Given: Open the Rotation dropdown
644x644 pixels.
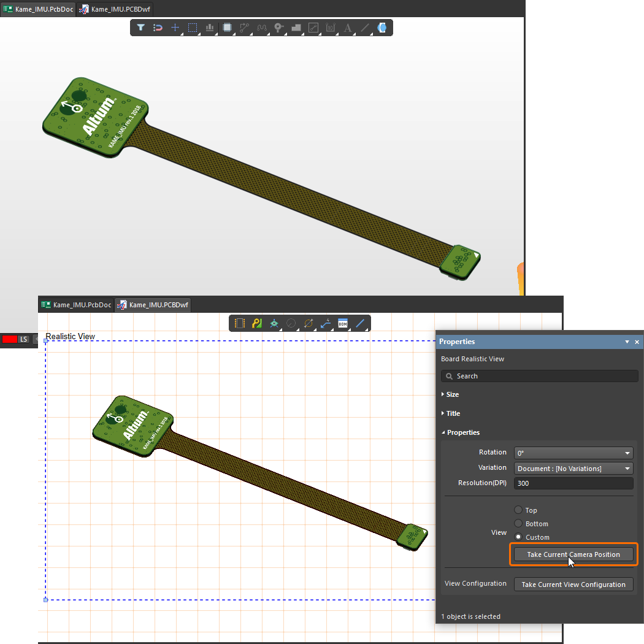Looking at the screenshot, I should (x=573, y=453).
